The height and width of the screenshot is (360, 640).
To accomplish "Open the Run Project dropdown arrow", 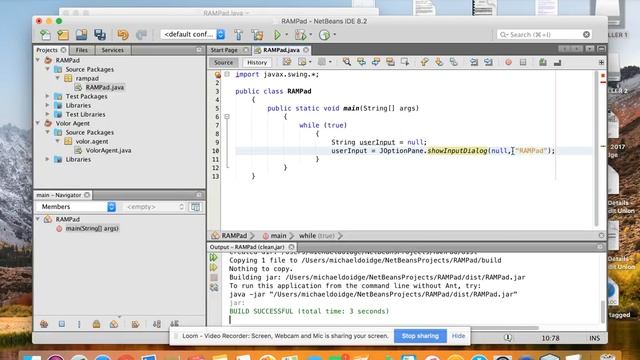I will pyautogui.click(x=287, y=35).
